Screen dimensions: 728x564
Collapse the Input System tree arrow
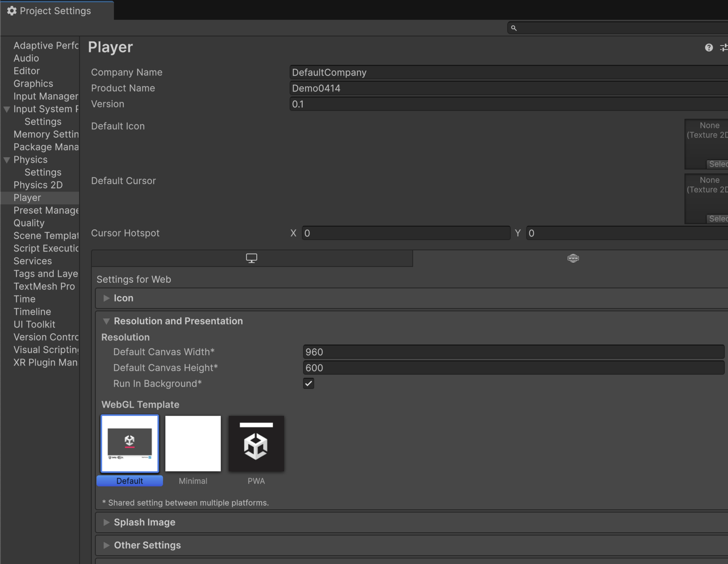pyautogui.click(x=7, y=109)
